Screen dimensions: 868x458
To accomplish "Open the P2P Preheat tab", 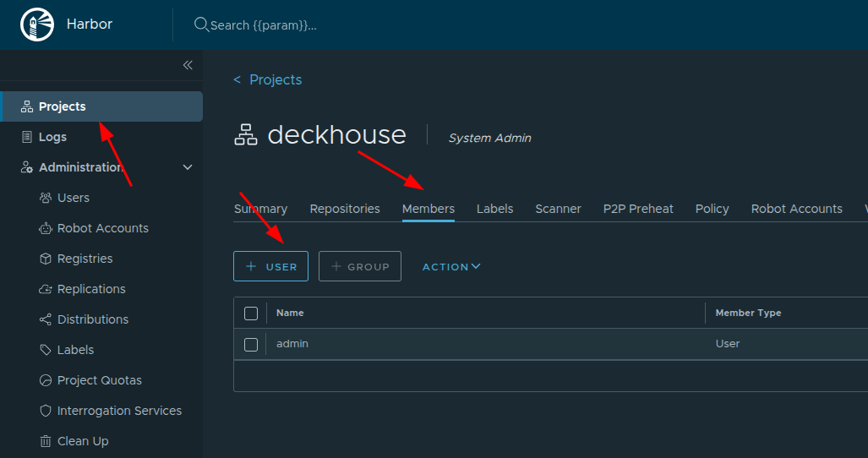I will (638, 209).
